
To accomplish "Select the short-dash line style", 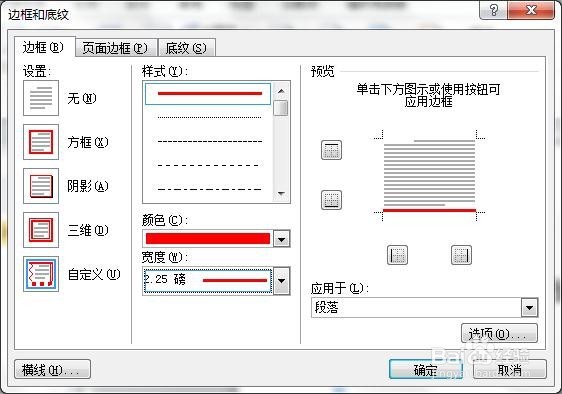I will pyautogui.click(x=210, y=141).
